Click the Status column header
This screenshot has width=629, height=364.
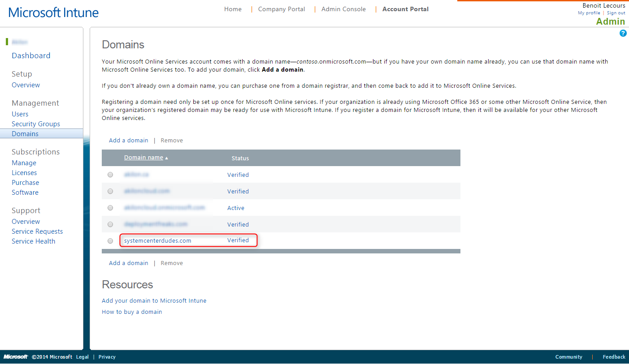(x=240, y=158)
